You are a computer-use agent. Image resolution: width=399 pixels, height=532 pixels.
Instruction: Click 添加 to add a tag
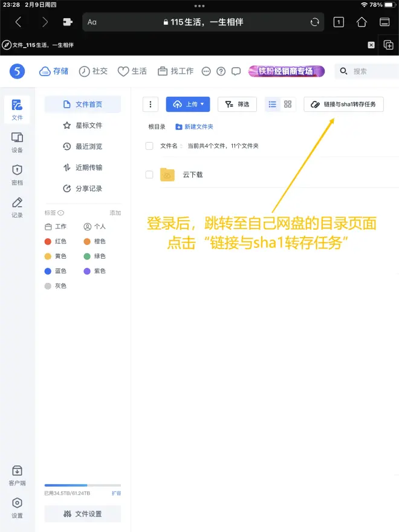point(115,213)
